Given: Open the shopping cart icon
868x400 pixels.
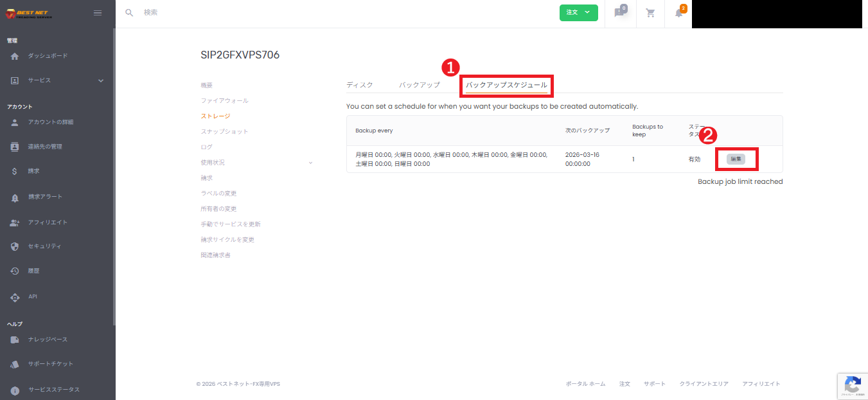Looking at the screenshot, I should click(x=650, y=14).
